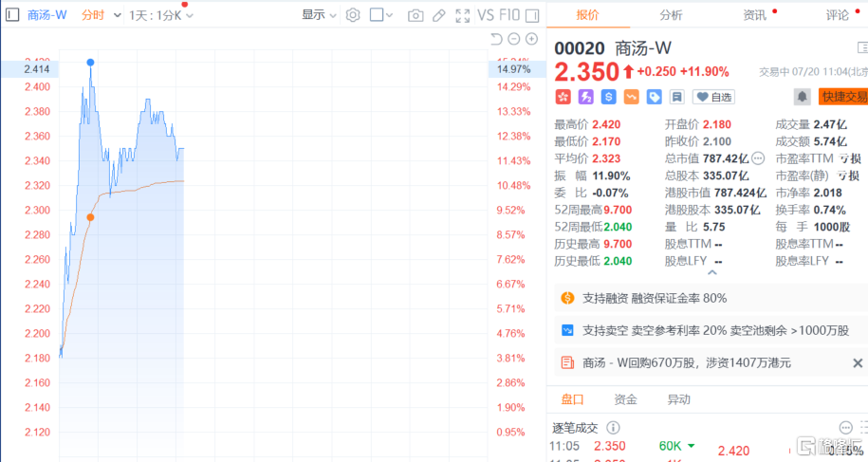
Task: Open news 商汤-W回购670万股
Action: coord(687,363)
